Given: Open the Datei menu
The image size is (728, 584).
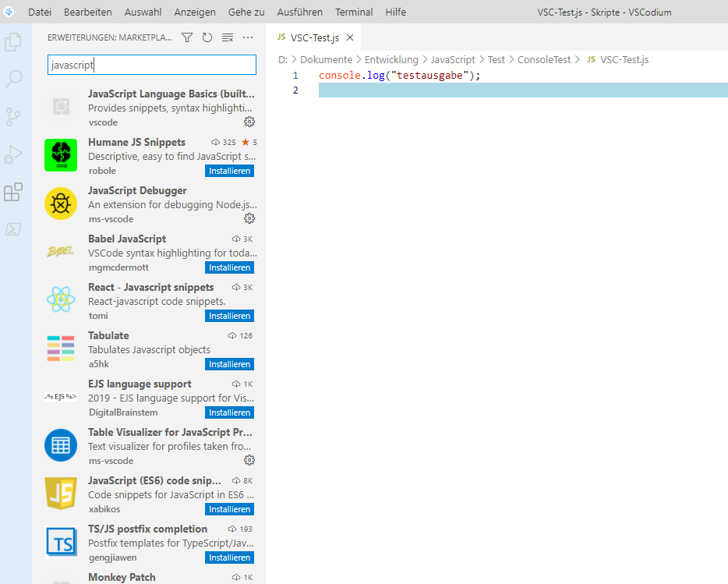Looking at the screenshot, I should (40, 12).
